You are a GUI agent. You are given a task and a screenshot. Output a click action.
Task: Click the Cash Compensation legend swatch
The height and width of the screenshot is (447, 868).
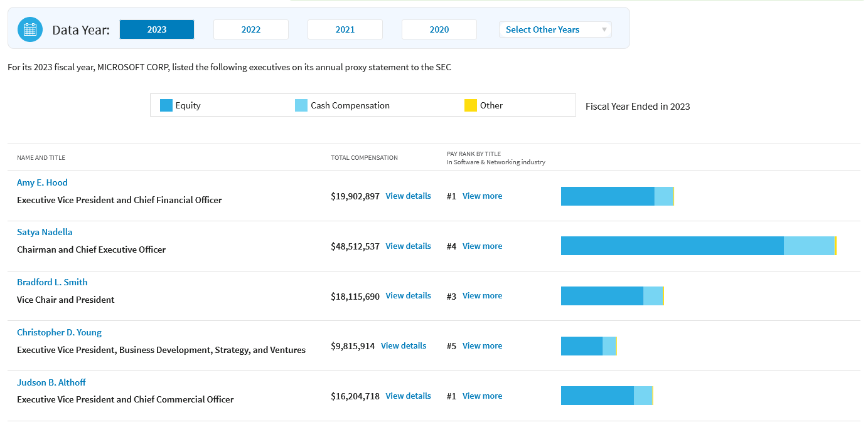301,105
